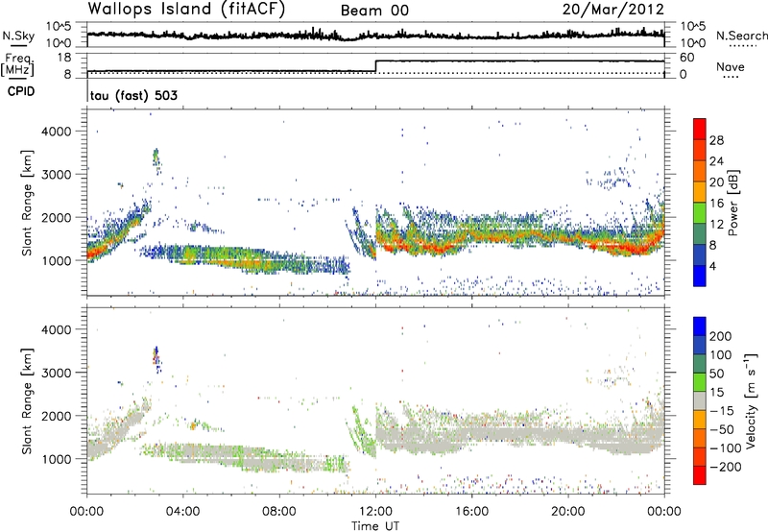Image resolution: width=768 pixels, height=532 pixels.
Task: Select the "Beam 00" label
Action: 374,11
